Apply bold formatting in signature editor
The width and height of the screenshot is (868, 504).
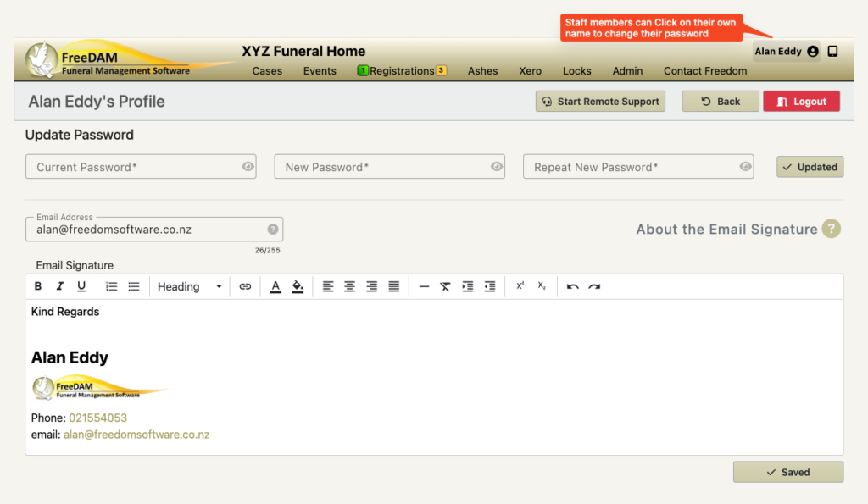[x=37, y=286]
